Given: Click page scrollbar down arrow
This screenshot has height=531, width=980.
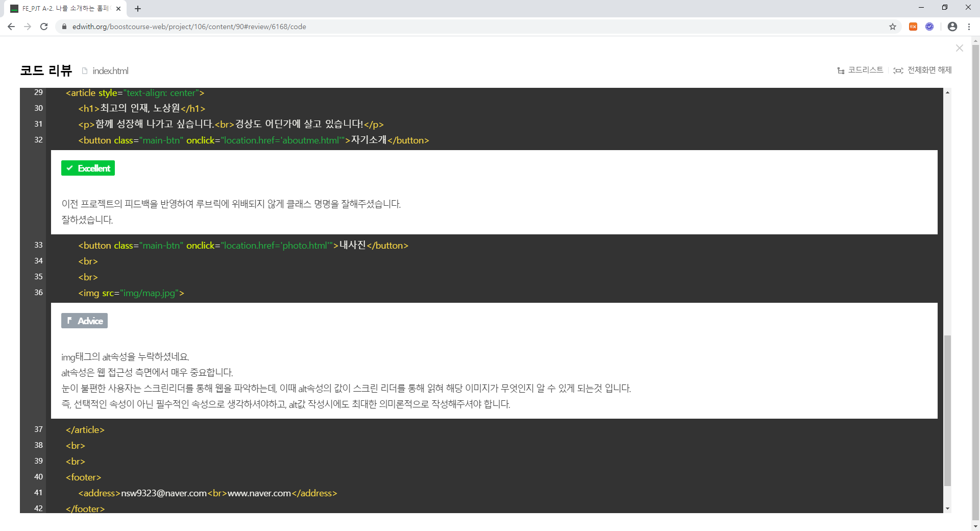Looking at the screenshot, I should tap(975, 526).
